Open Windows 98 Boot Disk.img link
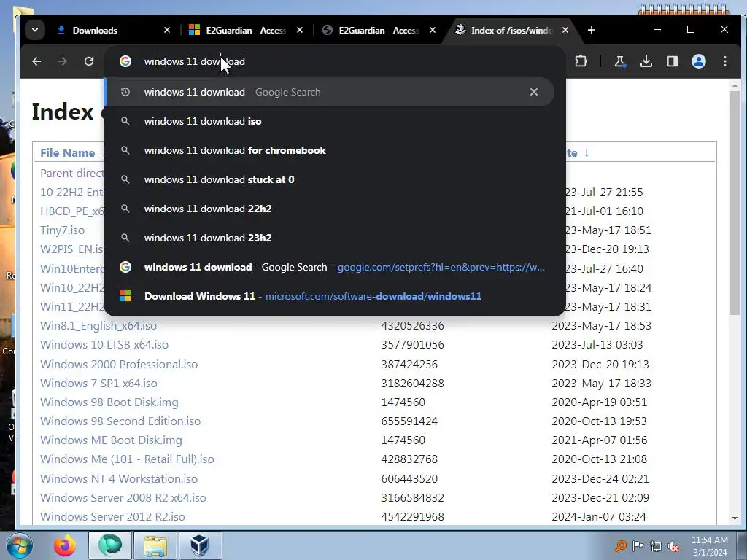Screen dimensions: 747x560 109,402
